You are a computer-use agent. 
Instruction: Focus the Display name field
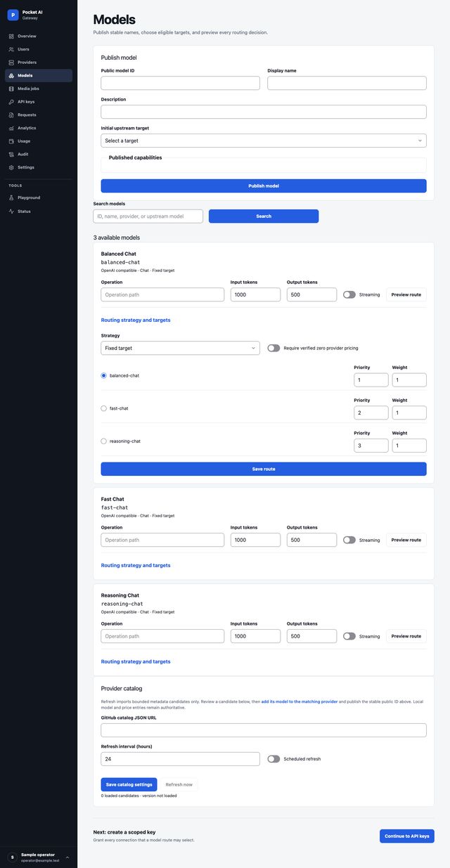pyautogui.click(x=347, y=83)
